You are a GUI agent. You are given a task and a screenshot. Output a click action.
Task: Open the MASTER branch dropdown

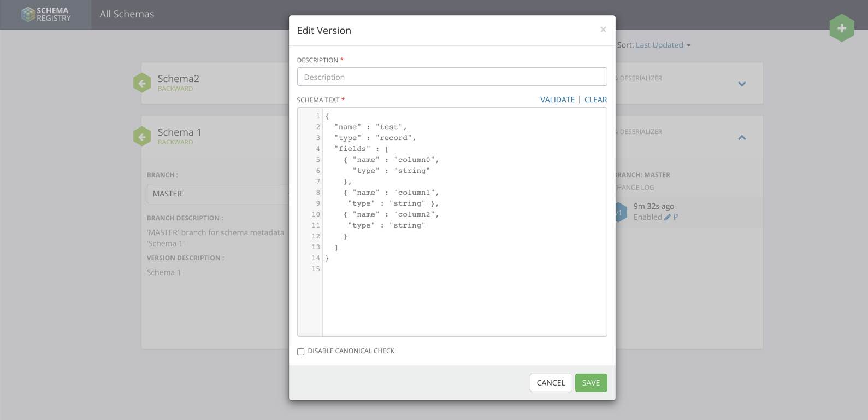point(219,194)
